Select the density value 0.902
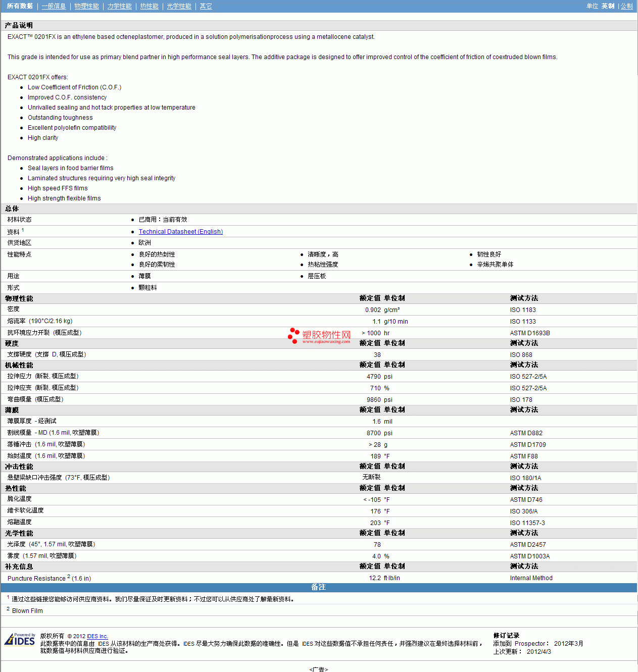638x672 pixels. [x=373, y=310]
